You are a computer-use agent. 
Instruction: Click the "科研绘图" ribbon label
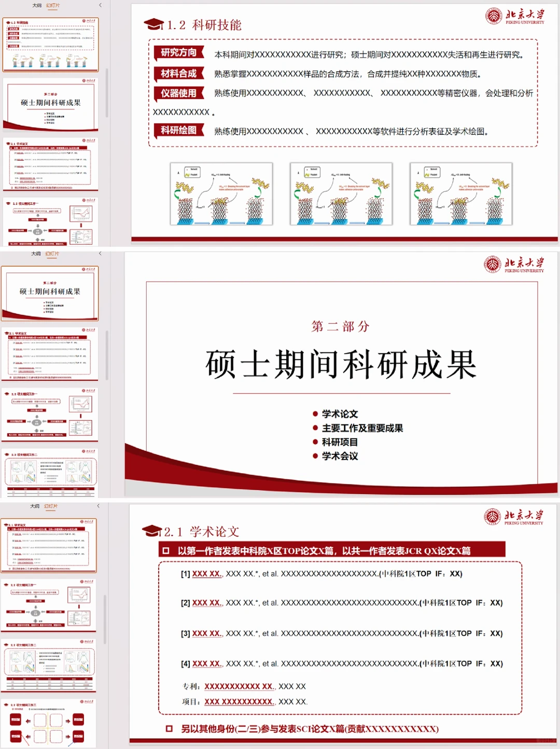coord(178,129)
